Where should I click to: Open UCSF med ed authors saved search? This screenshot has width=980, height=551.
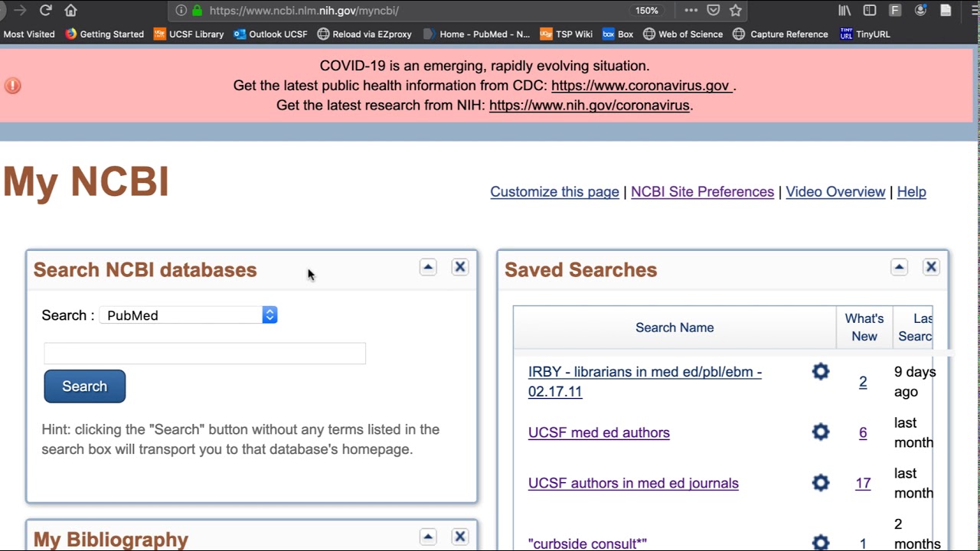[x=599, y=433]
